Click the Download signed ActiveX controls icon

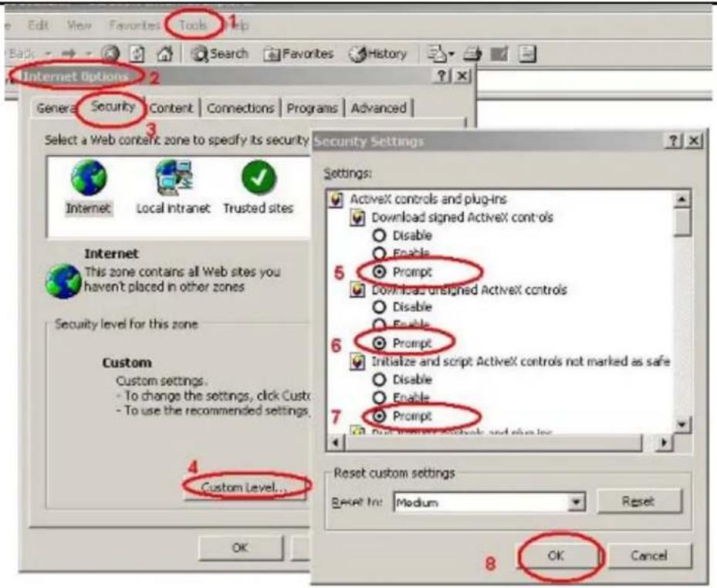(357, 218)
